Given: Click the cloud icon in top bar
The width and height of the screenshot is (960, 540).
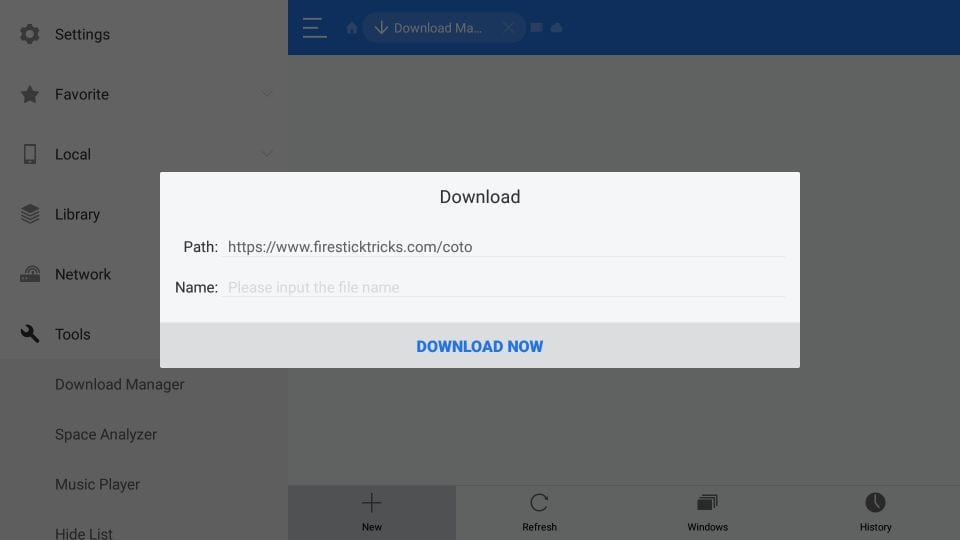Looking at the screenshot, I should point(557,28).
